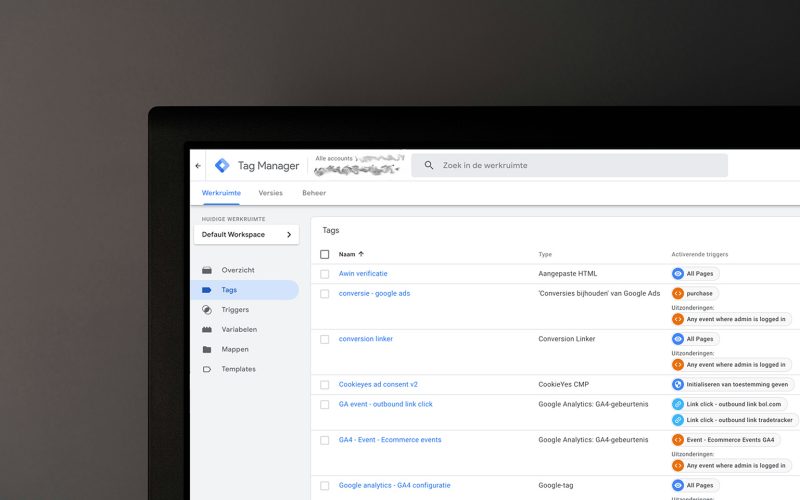Open the Awin verificatie tag
This screenshot has width=800, height=500.
coord(363,273)
